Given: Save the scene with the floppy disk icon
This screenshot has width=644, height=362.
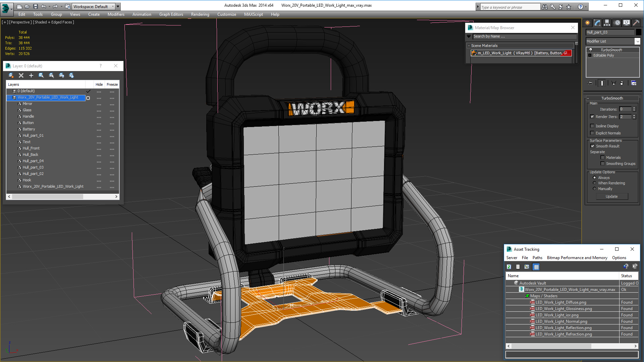Looking at the screenshot, I should click(36, 6).
